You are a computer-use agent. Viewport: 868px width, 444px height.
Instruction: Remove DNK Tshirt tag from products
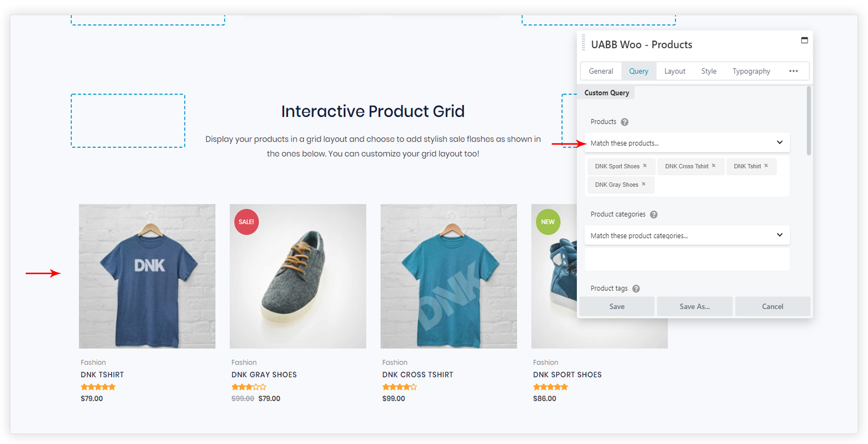click(x=766, y=166)
